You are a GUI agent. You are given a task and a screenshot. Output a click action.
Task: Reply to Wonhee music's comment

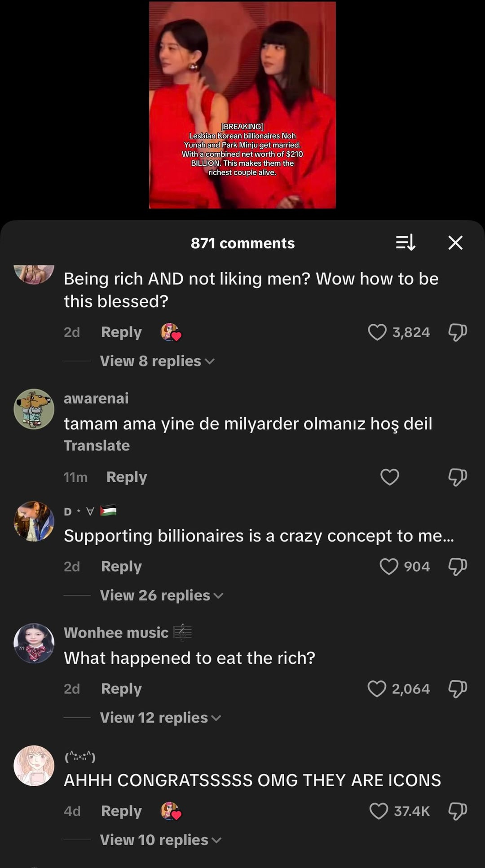coord(121,689)
